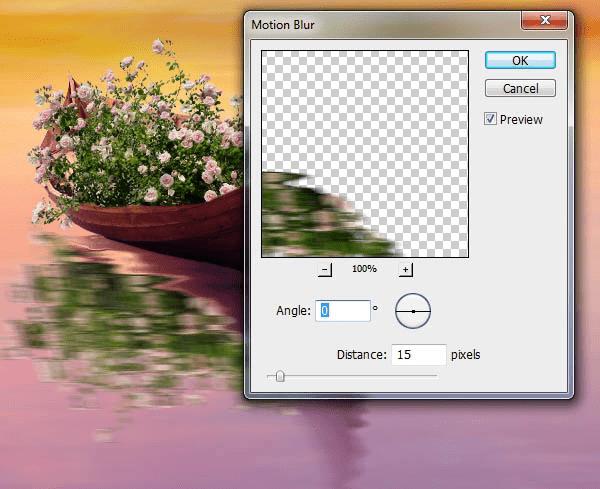Click the Distance slider handle

tap(280, 377)
